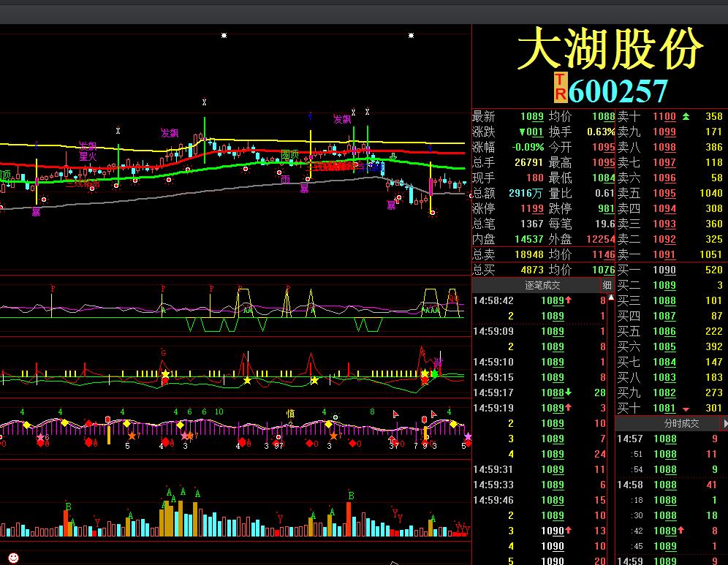The width and height of the screenshot is (728, 565).
Task: Click the 总买 volume 4873
Action: point(531,270)
